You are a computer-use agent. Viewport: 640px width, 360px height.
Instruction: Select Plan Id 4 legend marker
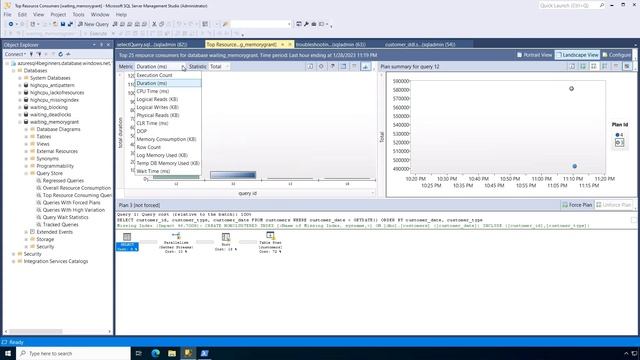coord(618,135)
